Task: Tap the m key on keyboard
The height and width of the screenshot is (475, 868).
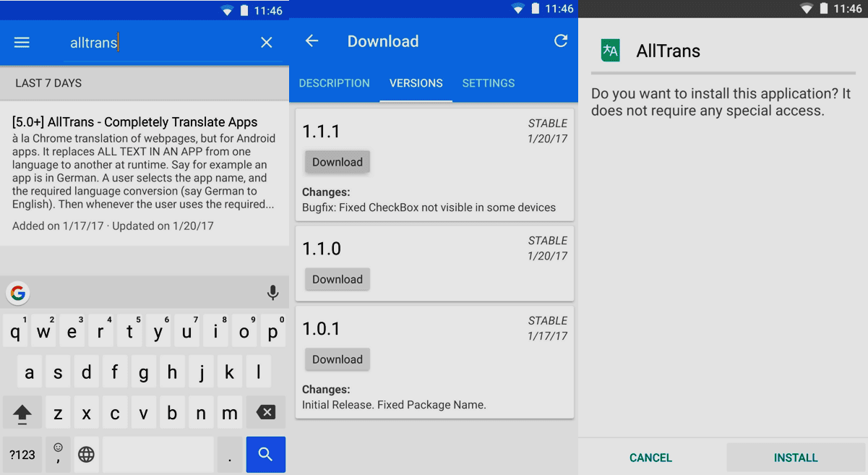Action: click(x=230, y=413)
